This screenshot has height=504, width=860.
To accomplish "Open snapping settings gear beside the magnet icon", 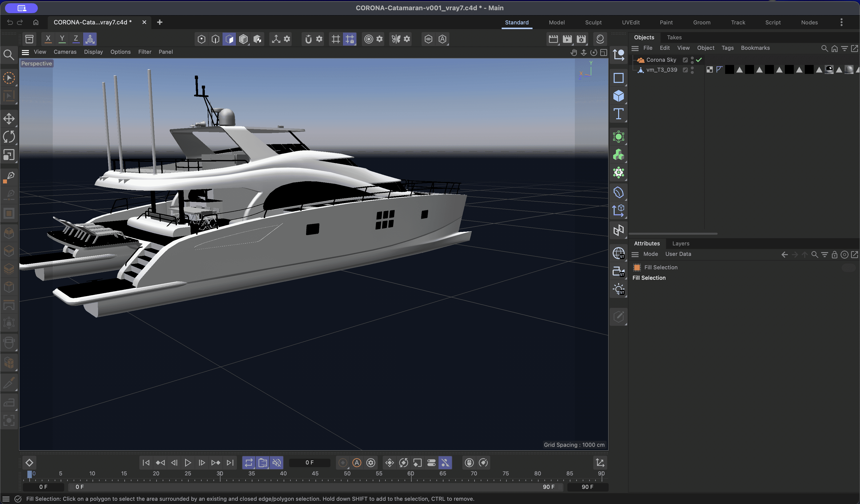I will [319, 39].
